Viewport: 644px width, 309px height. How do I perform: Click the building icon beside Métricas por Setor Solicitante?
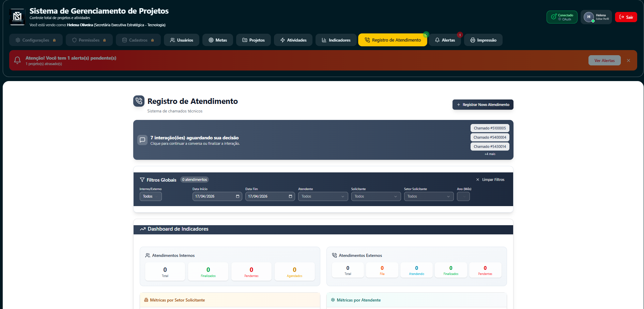point(146,300)
